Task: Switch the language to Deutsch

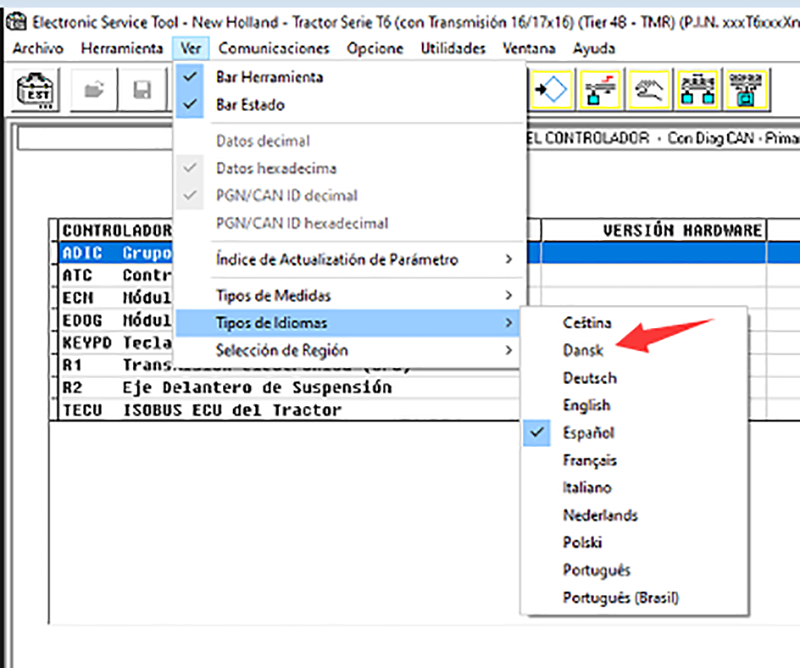Action: (x=634, y=378)
